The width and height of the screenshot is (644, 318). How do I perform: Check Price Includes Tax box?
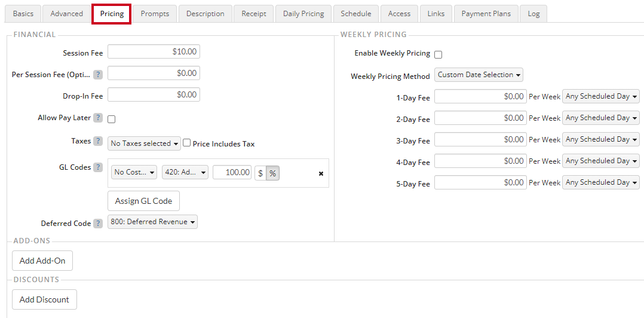pos(187,143)
